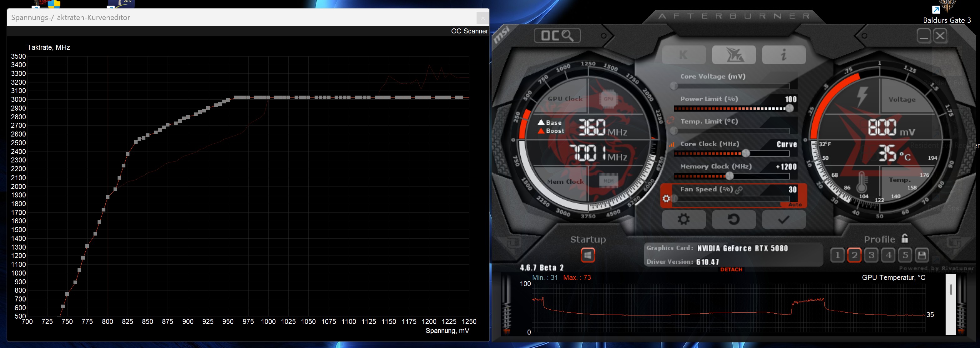Select the curve point at 750 mV
The height and width of the screenshot is (348, 980).
click(x=67, y=294)
